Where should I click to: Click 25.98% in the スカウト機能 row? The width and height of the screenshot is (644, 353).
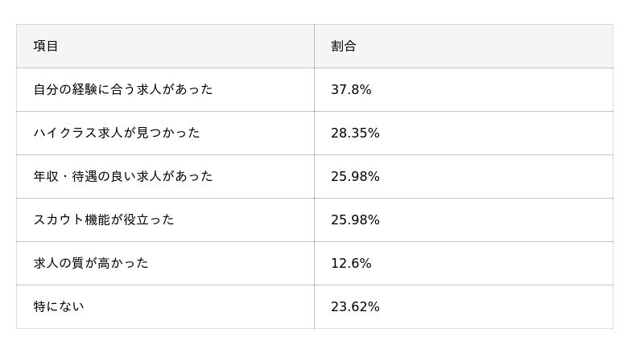click(355, 220)
